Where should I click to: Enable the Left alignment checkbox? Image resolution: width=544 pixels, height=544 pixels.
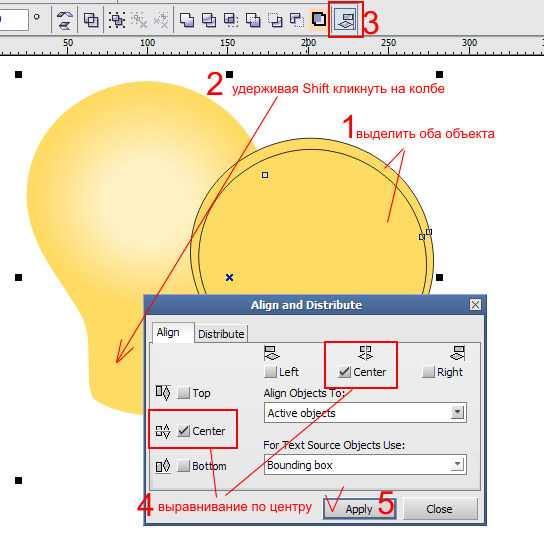(270, 372)
